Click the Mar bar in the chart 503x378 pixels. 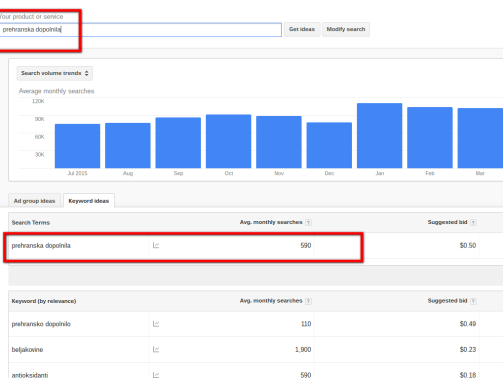(480, 138)
